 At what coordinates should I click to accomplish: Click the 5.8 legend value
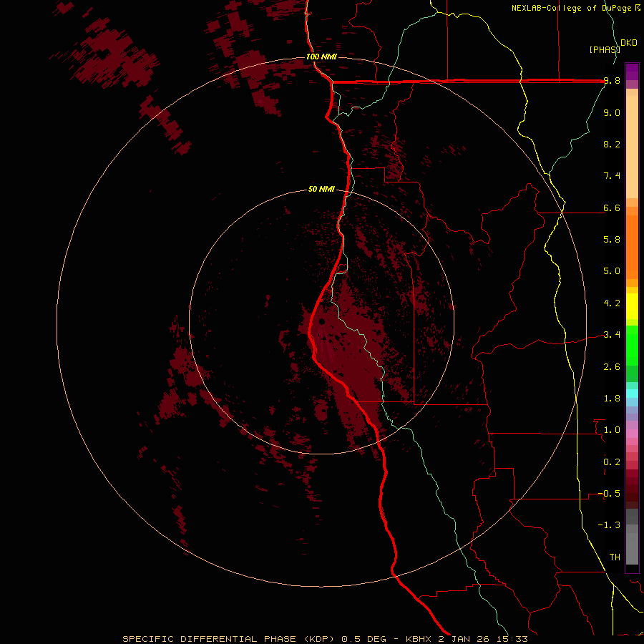(x=612, y=240)
